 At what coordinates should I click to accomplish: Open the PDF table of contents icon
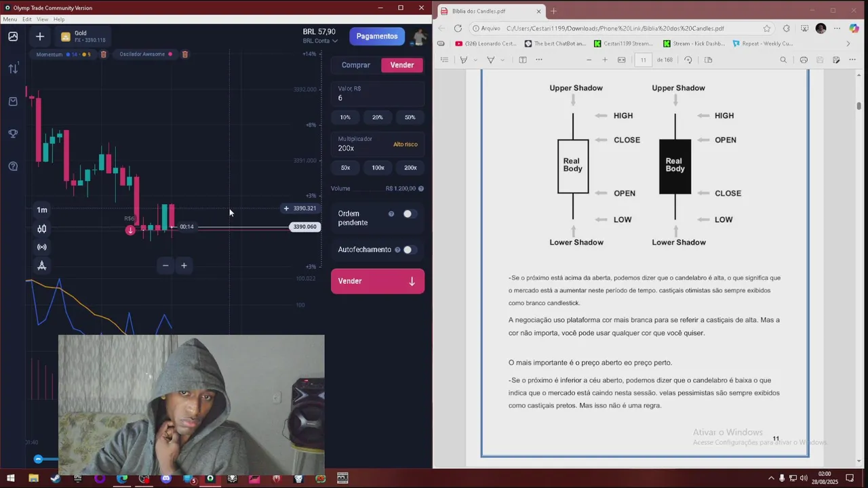click(x=445, y=60)
